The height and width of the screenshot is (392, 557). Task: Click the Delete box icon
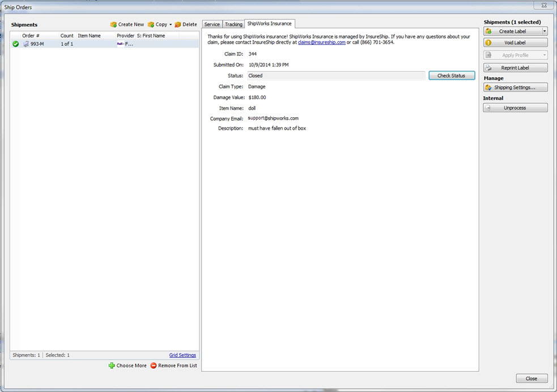click(177, 24)
